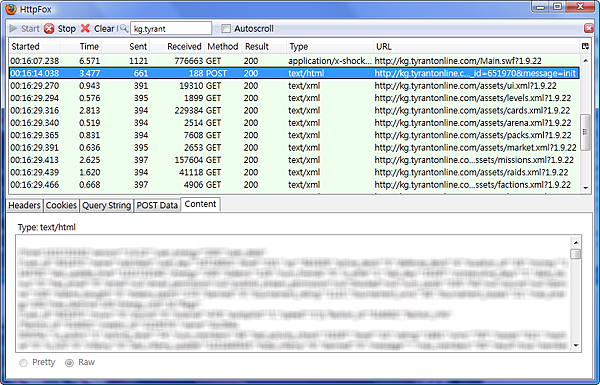The width and height of the screenshot is (600, 385).
Task: Click the content pane scrollbar thumb
Action: click(576, 254)
